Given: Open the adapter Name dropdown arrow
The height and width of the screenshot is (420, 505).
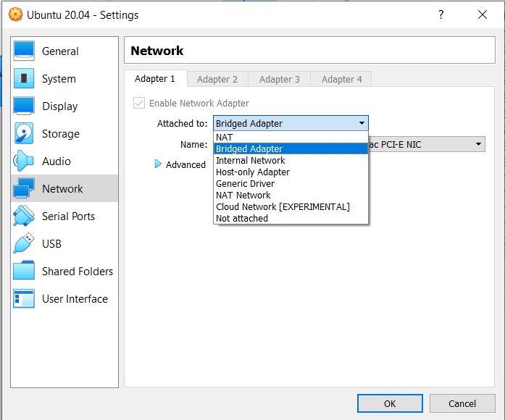Looking at the screenshot, I should click(479, 144).
